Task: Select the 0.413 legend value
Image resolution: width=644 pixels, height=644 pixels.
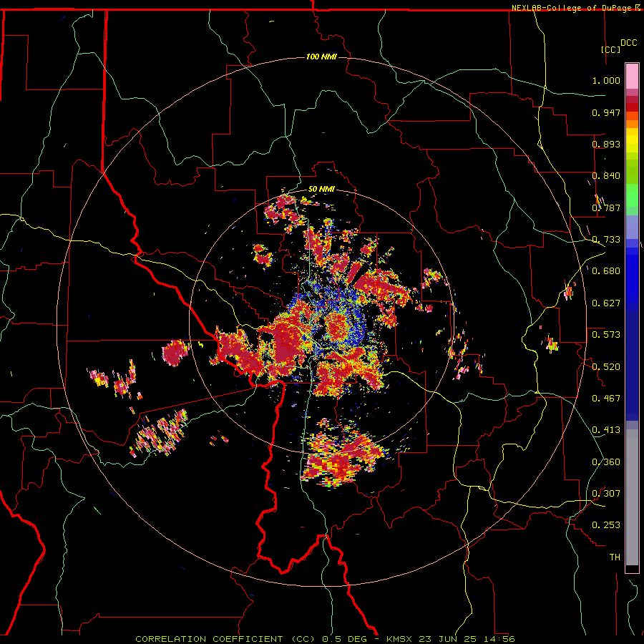Action: tap(606, 430)
